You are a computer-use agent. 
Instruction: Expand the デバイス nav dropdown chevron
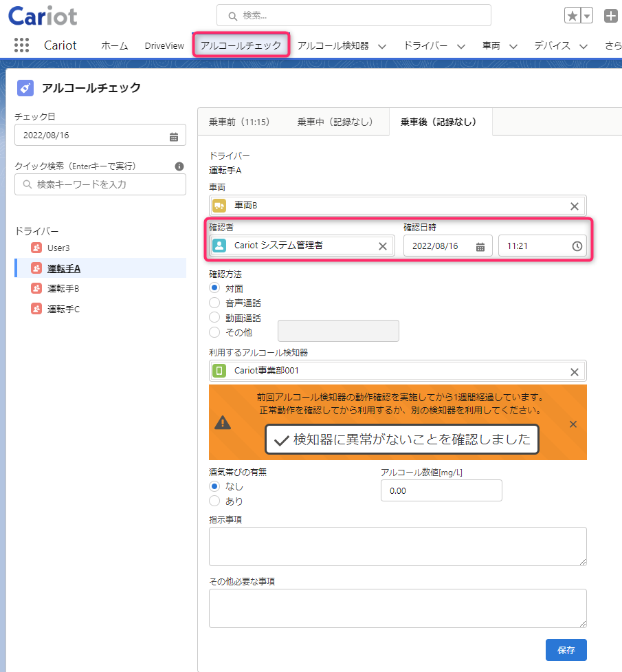pos(583,46)
